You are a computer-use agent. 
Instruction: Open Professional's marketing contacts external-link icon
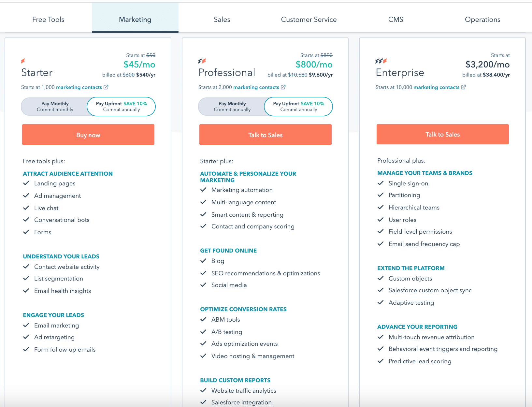click(283, 87)
